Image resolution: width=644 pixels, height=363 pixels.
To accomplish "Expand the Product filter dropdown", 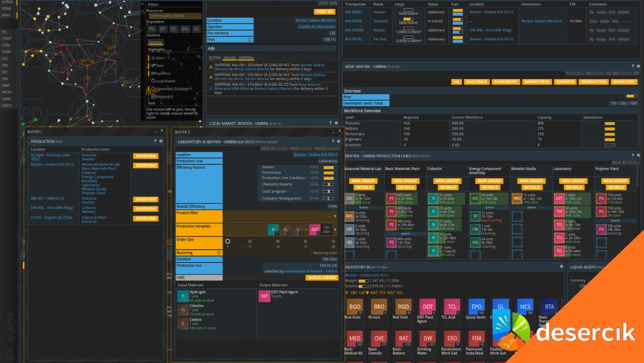I will (x=335, y=216).
